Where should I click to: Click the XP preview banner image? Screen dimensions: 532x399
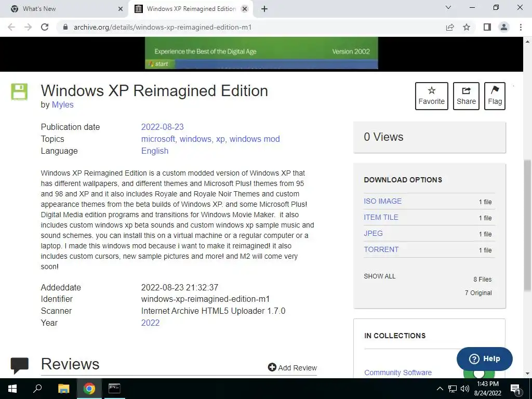[261, 54]
